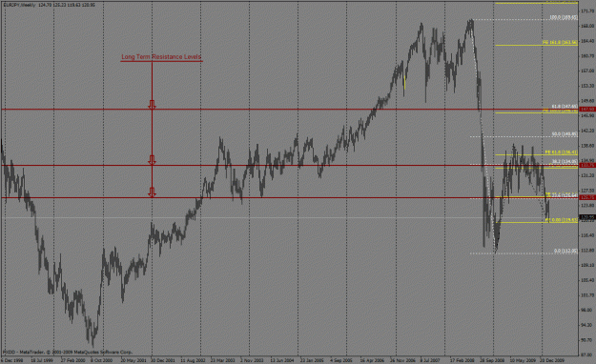Click the '20 May 2001' date on the time axis
Viewport: 596px width, 364px height.
point(134,360)
